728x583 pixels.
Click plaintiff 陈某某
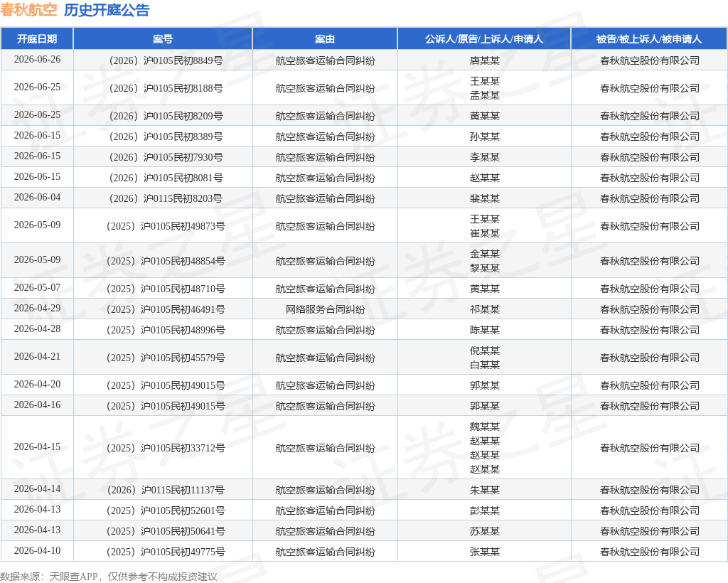(x=485, y=330)
